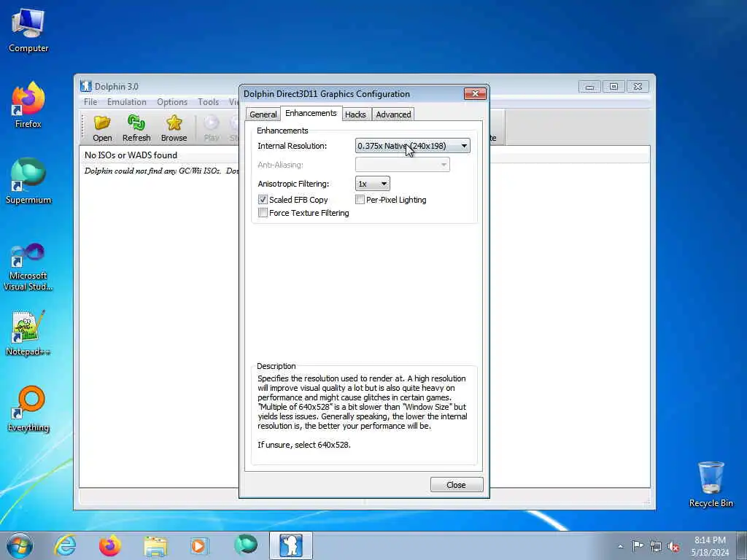Minimize the Dolphin 3.0 main window
Image resolution: width=747 pixels, height=560 pixels.
click(589, 87)
